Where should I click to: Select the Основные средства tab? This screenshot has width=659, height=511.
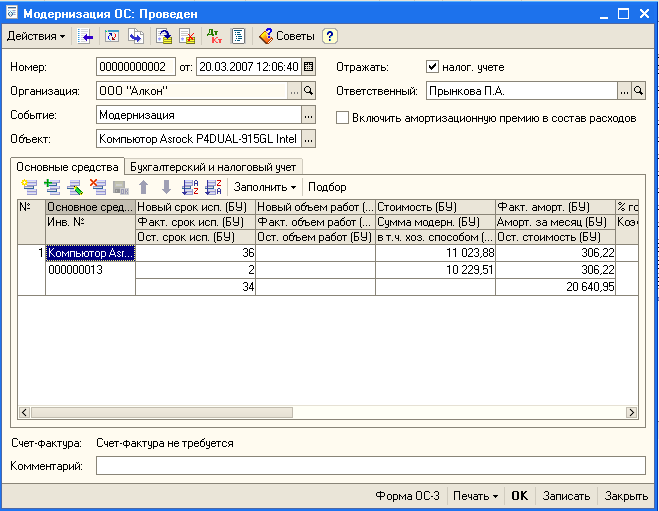tap(66, 166)
